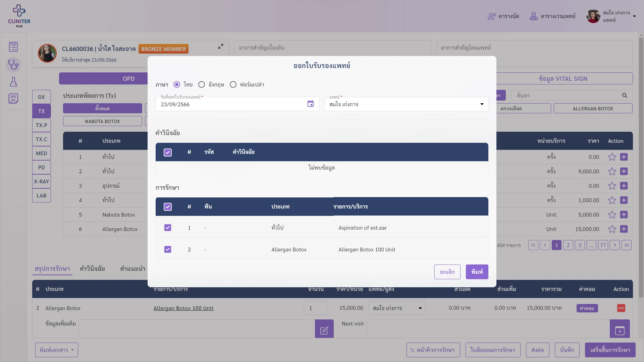Click ยกเลิก to cancel the dialog
This screenshot has width=644, height=362.
(x=447, y=272)
